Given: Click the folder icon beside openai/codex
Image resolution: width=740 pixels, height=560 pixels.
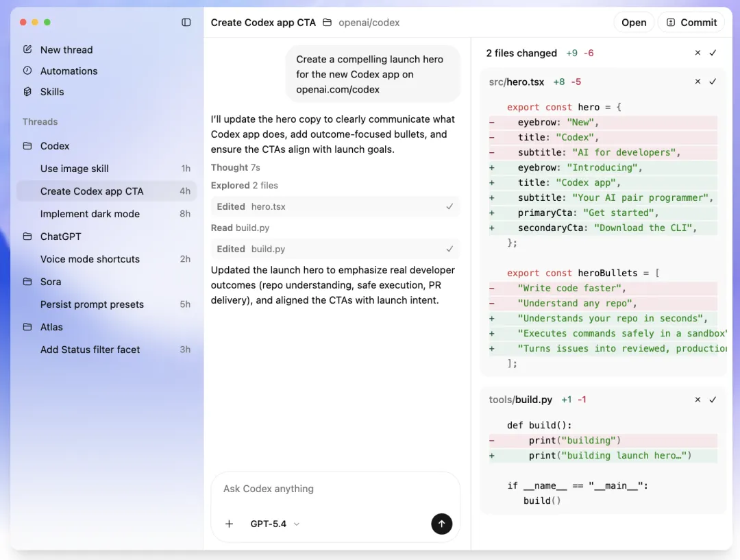Looking at the screenshot, I should click(327, 22).
